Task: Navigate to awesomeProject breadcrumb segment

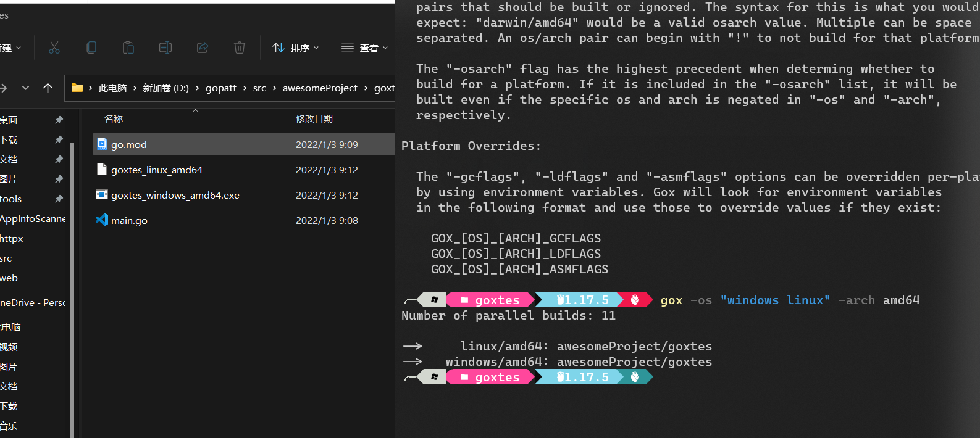Action: click(320, 88)
